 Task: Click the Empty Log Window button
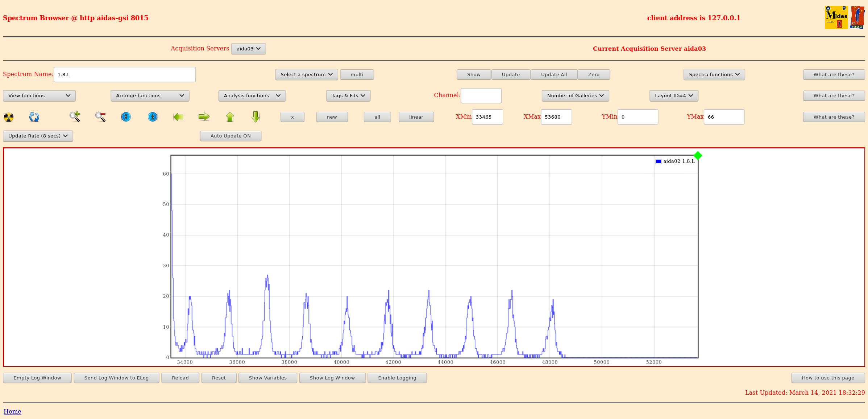(37, 378)
